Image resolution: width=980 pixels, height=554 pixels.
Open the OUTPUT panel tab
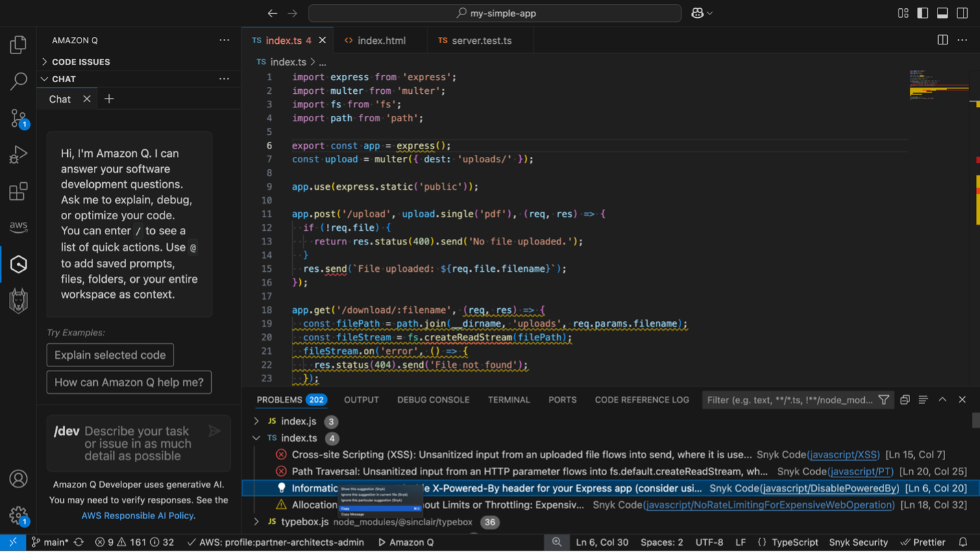click(361, 400)
